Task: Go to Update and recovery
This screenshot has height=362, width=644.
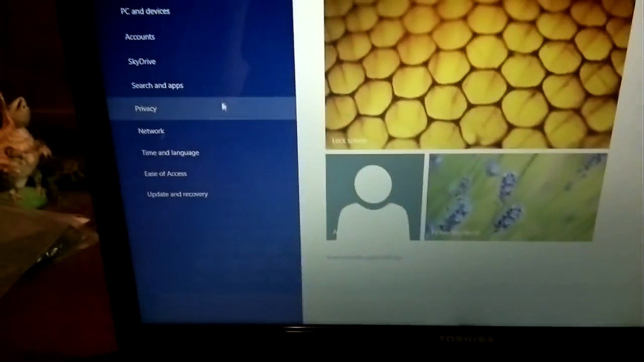Action: point(177,194)
